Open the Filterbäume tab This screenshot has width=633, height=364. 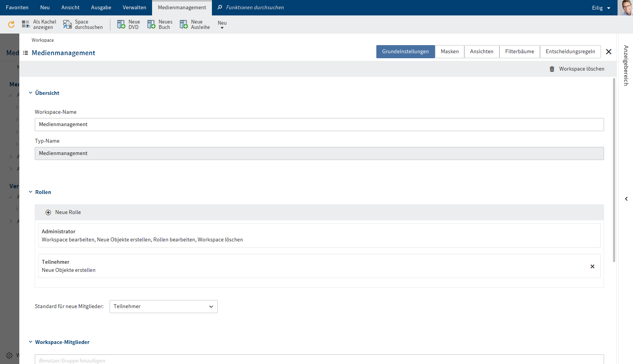pyautogui.click(x=520, y=52)
